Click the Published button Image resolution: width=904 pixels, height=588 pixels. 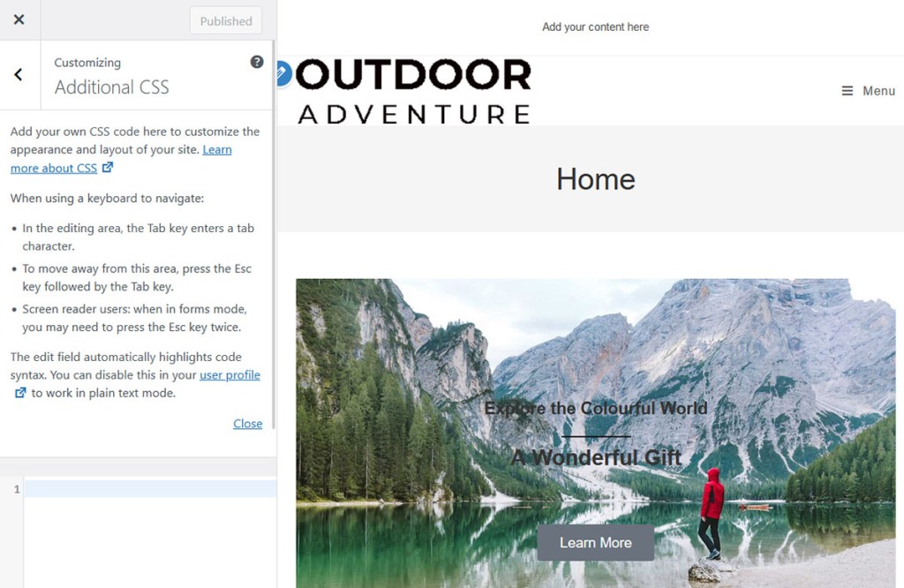[226, 21]
